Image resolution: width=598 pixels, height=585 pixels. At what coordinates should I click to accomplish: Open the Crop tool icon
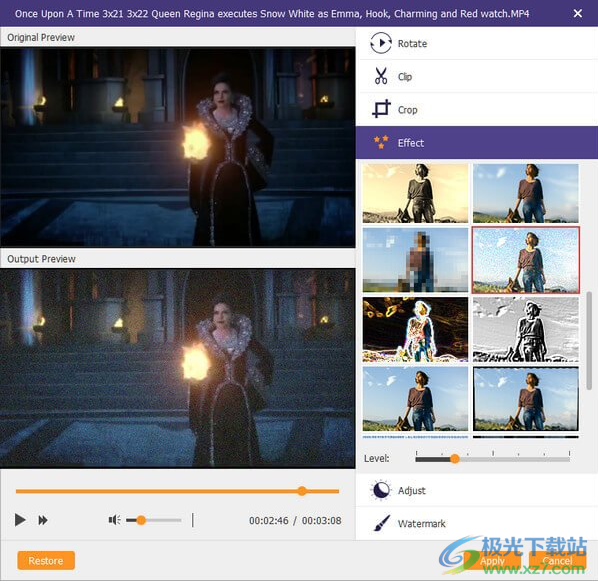pos(381,109)
